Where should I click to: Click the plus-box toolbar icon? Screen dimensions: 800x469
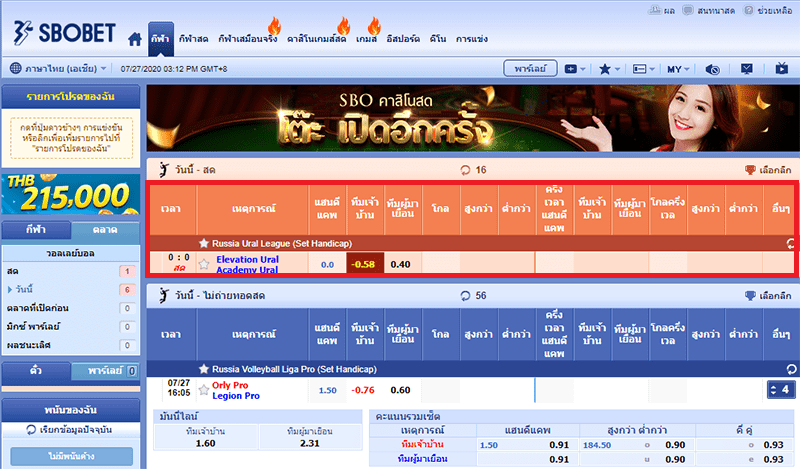click(570, 69)
